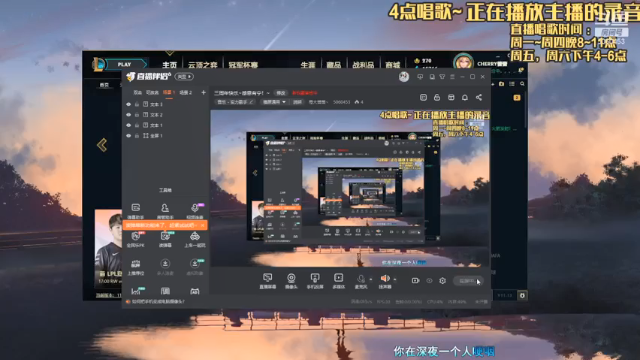The width and height of the screenshot is (640, 360).
Task: Add a camera source from bottom toolbar
Action: [x=291, y=281]
